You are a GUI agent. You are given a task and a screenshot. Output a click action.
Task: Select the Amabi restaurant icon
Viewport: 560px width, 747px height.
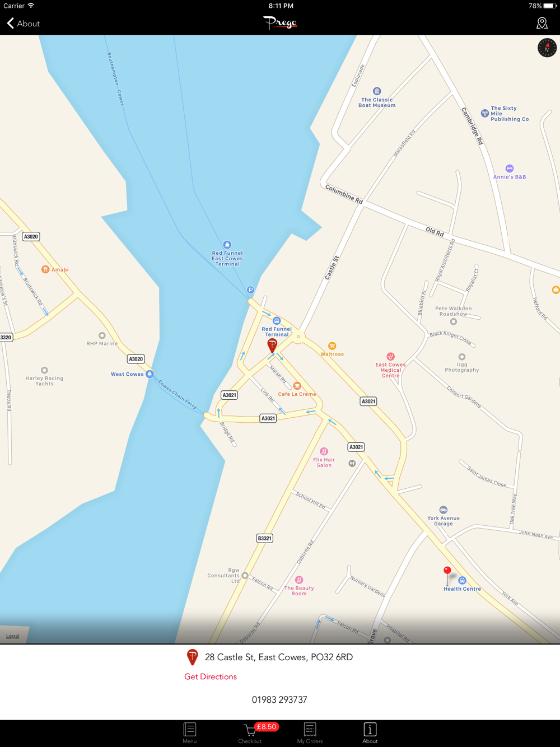[45, 269]
